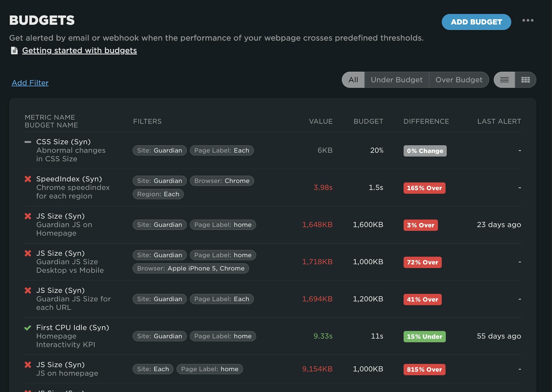Viewport: 552px width, 392px height.
Task: Open Guardian JS on Homepage budget row
Action: [64, 225]
